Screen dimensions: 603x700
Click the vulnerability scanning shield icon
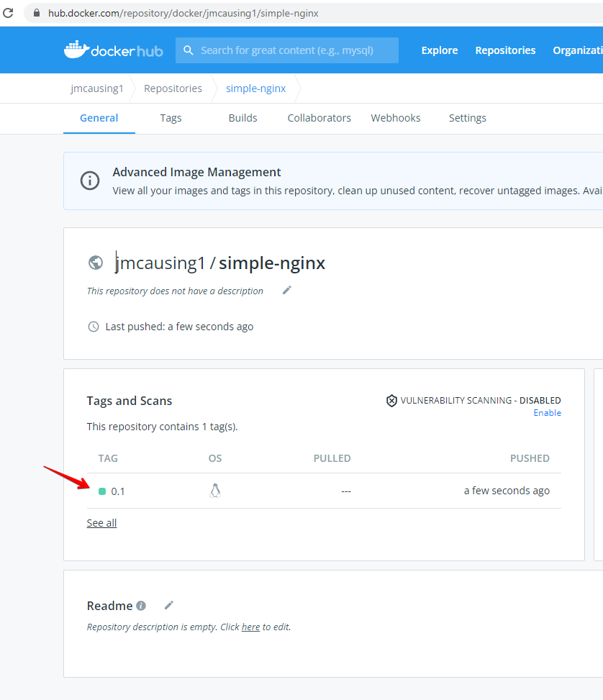[x=391, y=401]
